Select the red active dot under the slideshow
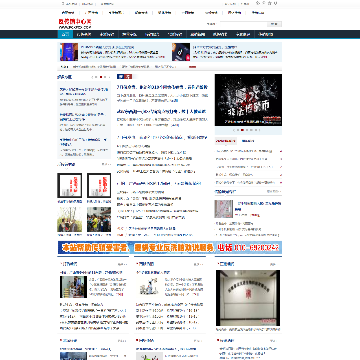The image size is (360, 360). click(x=243, y=130)
